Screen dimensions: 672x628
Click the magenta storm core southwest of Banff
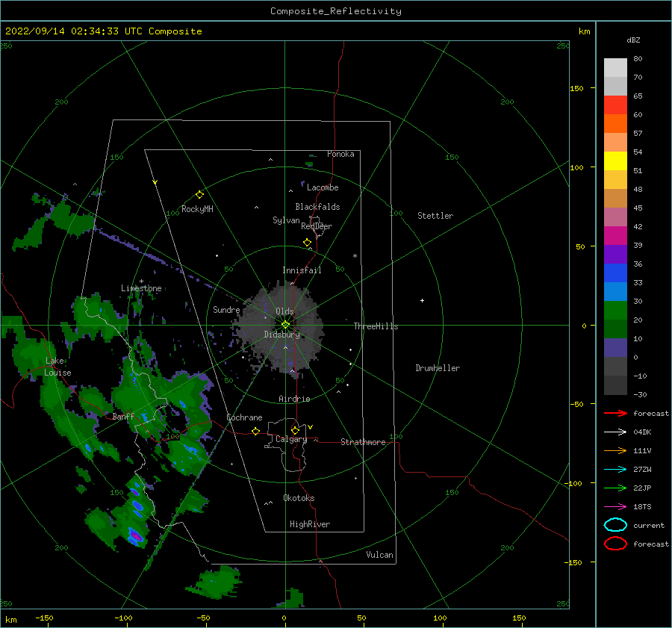click(136, 535)
